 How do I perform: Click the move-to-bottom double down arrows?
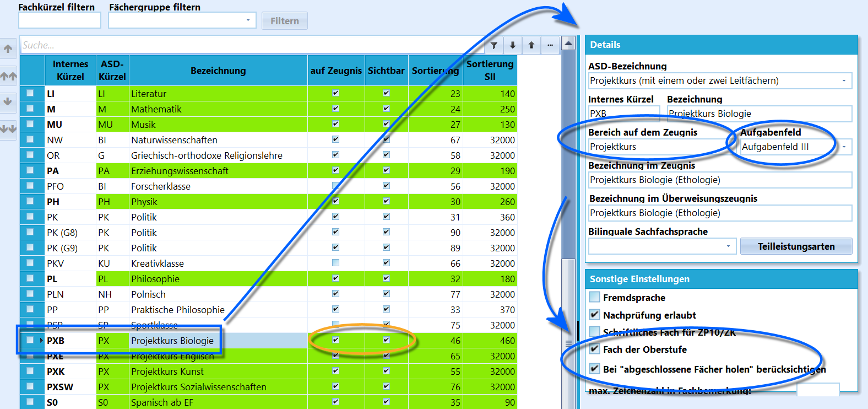tap(8, 128)
